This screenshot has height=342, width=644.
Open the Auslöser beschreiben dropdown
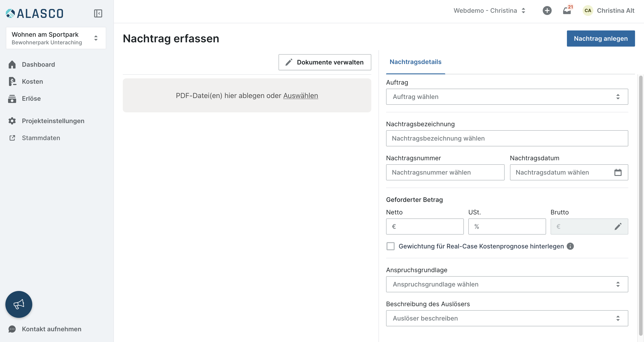tap(507, 318)
